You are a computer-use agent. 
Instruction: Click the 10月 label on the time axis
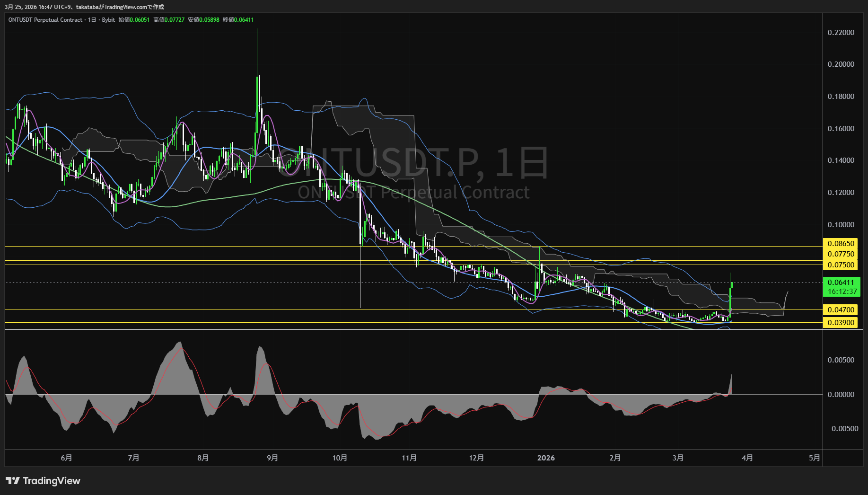tap(340, 458)
